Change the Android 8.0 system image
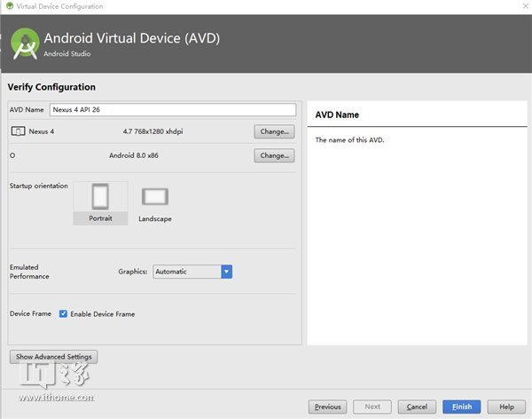The image size is (532, 419). coord(274,155)
